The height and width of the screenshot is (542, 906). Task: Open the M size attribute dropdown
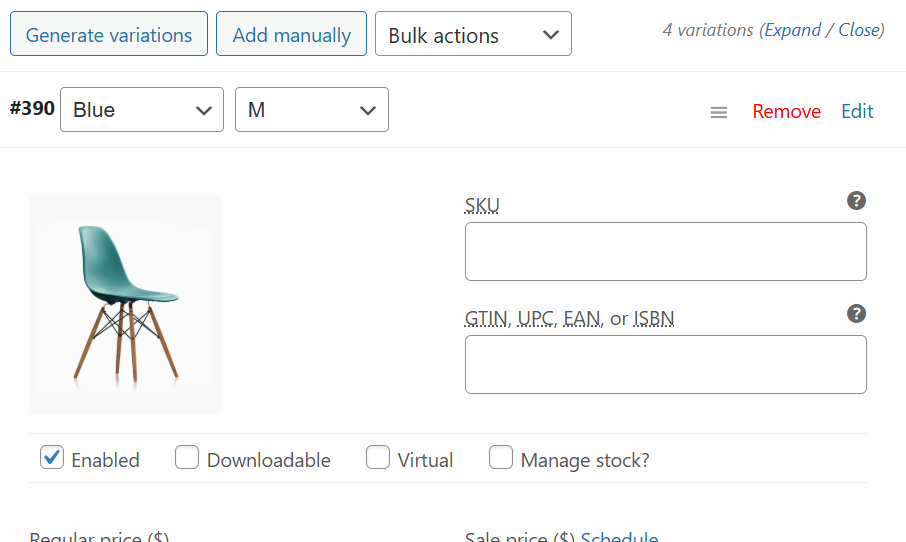coord(311,110)
